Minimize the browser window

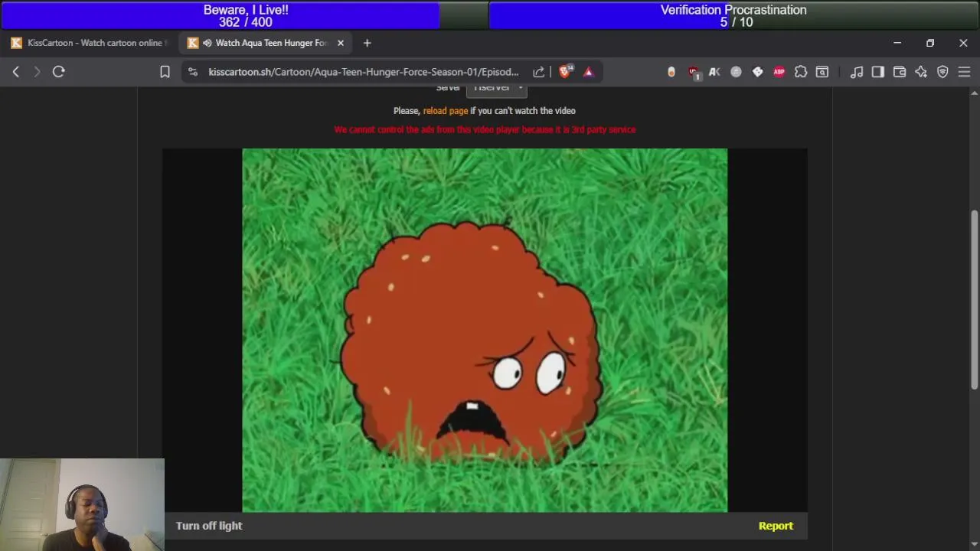[897, 43]
